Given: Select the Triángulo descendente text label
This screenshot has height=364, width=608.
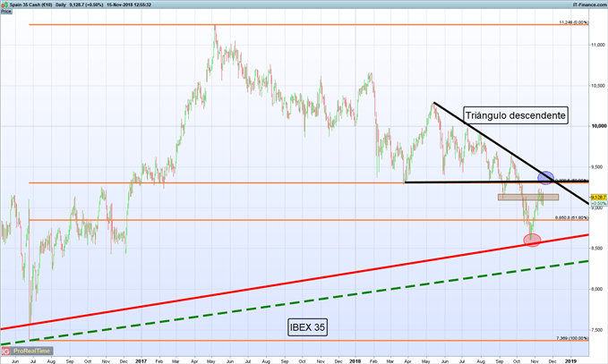Looking at the screenshot, I should 516,115.
